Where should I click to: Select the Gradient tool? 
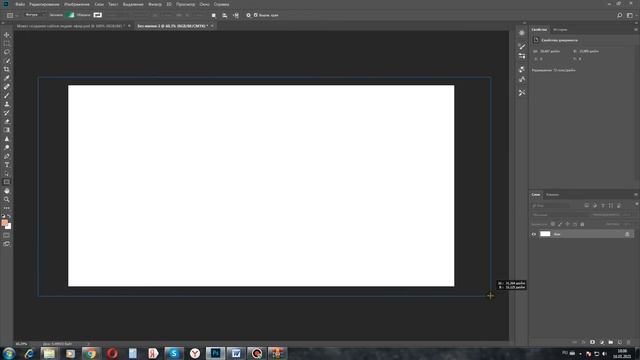(x=7, y=130)
